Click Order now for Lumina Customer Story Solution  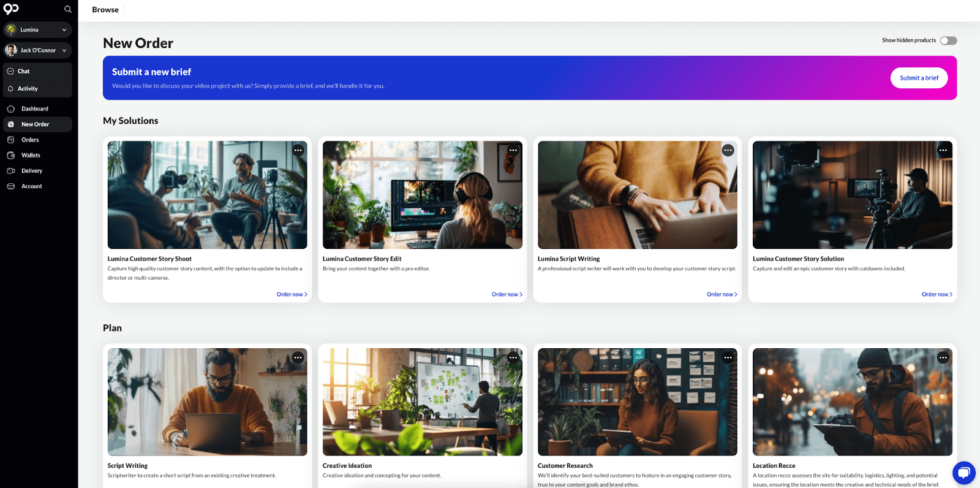tap(937, 294)
